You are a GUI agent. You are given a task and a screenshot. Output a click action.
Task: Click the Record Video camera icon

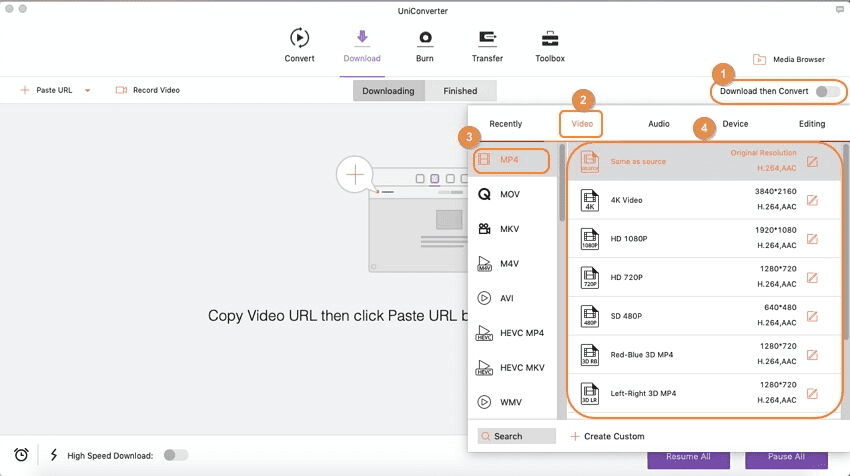tap(122, 90)
